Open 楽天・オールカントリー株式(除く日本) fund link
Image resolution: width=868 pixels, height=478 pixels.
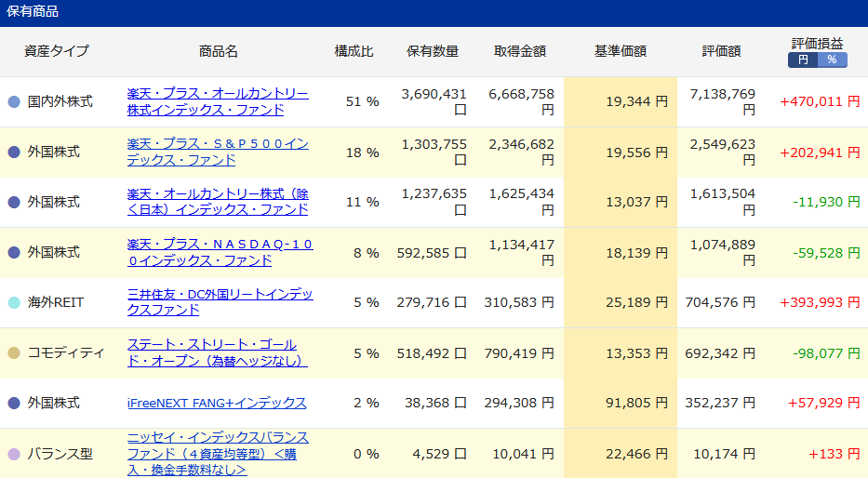coord(218,202)
